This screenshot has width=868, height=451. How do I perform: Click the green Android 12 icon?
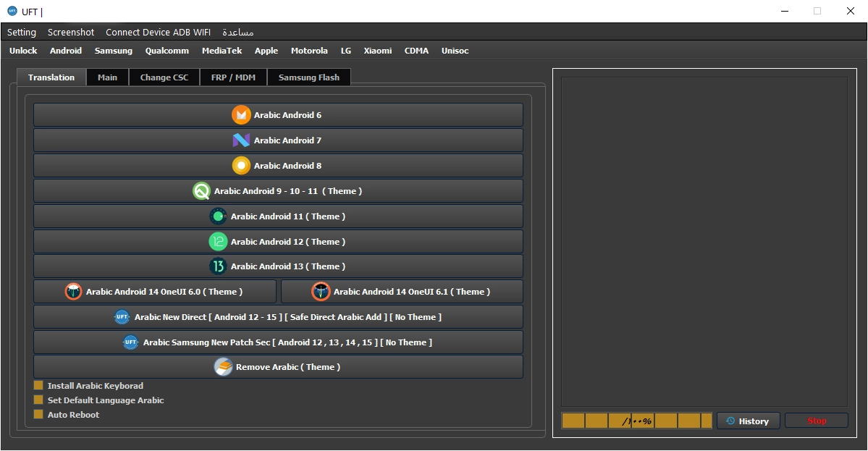tap(218, 241)
